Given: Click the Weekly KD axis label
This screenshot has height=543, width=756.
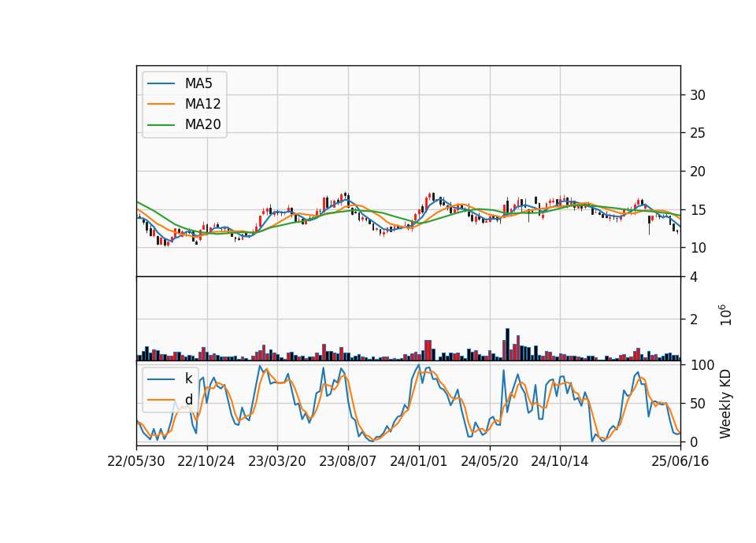Looking at the screenshot, I should pos(725,404).
